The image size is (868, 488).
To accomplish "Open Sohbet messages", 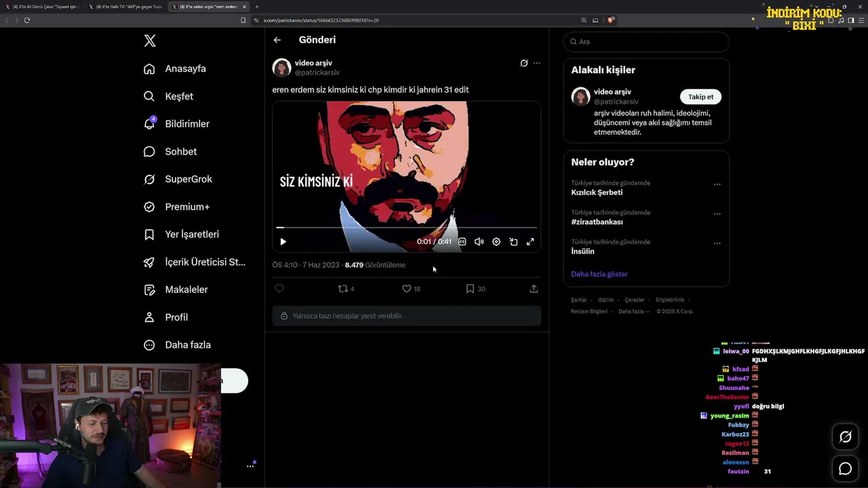I will click(170, 152).
